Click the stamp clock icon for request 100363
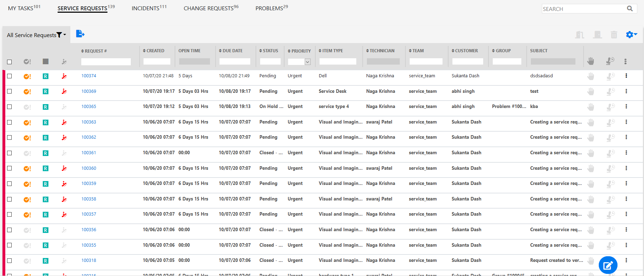This screenshot has height=276, width=644. (610, 122)
